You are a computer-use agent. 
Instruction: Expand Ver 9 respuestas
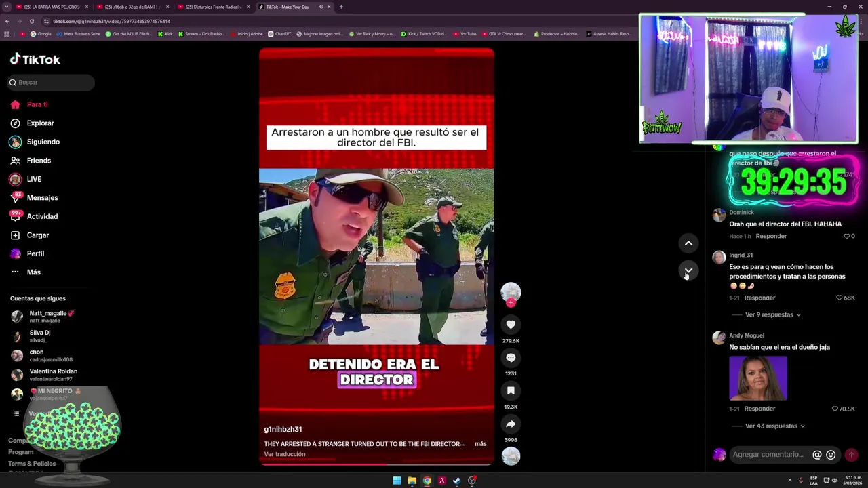(x=772, y=314)
